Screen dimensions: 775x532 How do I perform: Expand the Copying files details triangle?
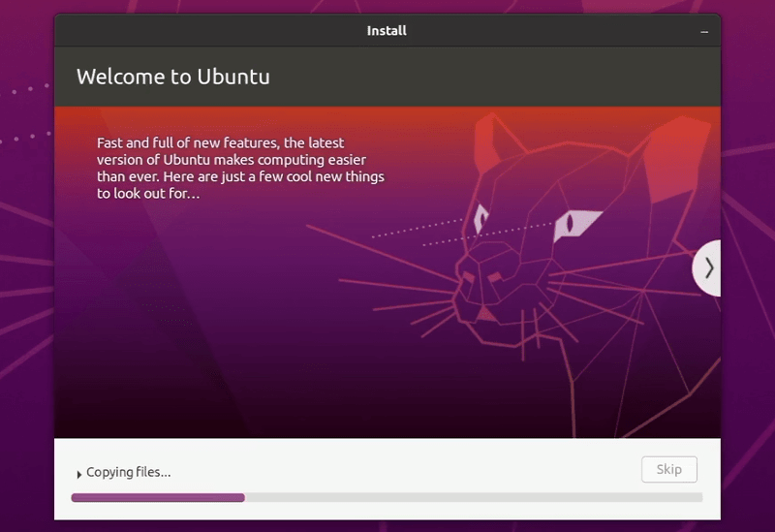coord(79,474)
